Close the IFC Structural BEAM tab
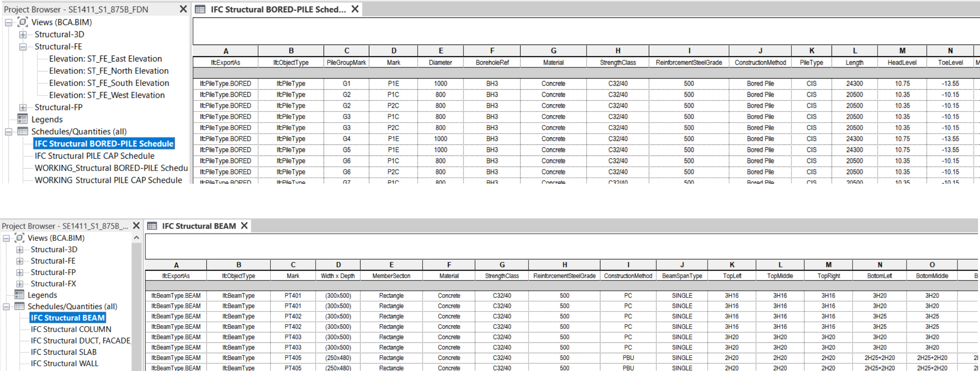This screenshot has width=980, height=371. [x=244, y=225]
